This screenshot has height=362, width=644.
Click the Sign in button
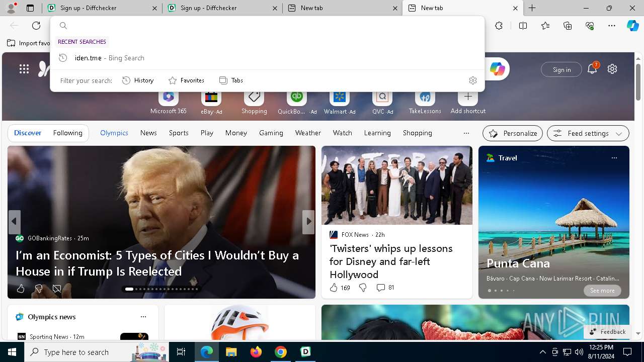[561, 69]
